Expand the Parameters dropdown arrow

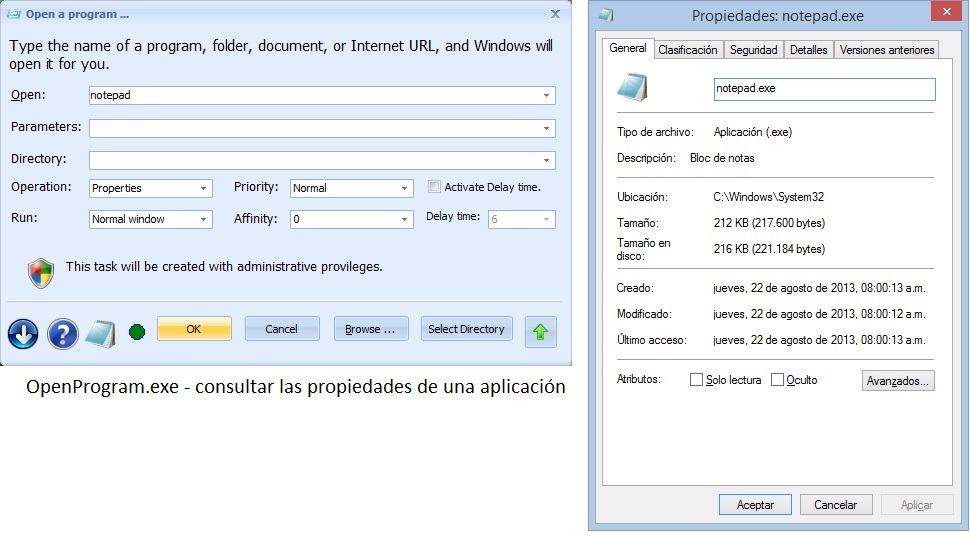click(x=546, y=128)
